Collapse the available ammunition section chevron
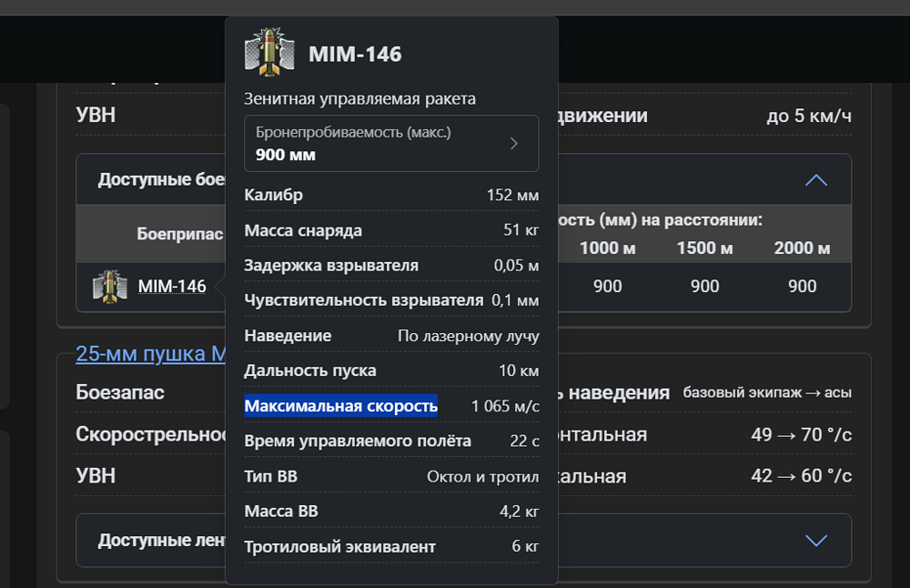Viewport: 910px width, 588px height. 816,180
